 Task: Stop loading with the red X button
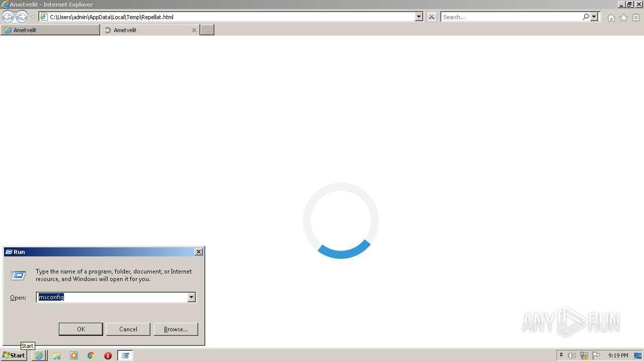[431, 17]
